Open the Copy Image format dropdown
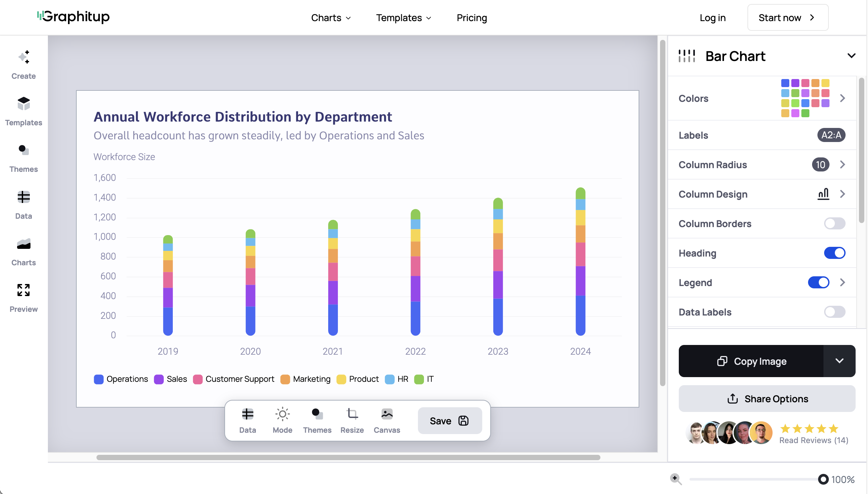The width and height of the screenshot is (868, 494). point(840,361)
